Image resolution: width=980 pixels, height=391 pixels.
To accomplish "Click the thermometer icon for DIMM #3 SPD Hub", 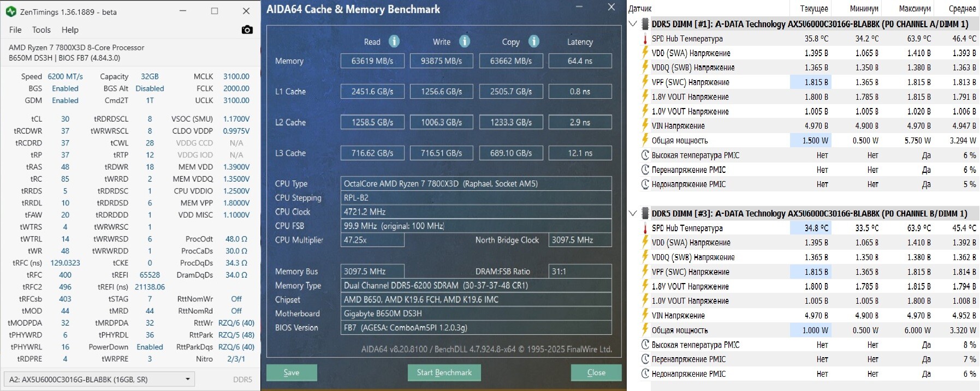I will [645, 228].
